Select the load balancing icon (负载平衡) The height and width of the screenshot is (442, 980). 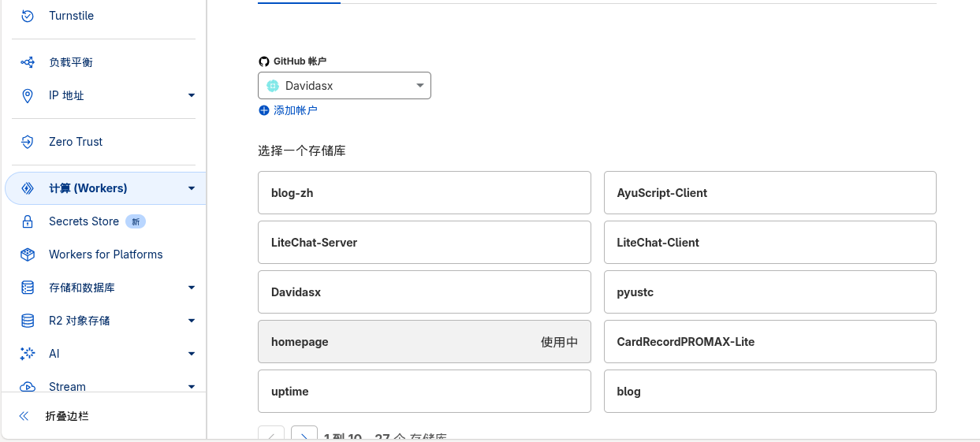pyautogui.click(x=28, y=62)
